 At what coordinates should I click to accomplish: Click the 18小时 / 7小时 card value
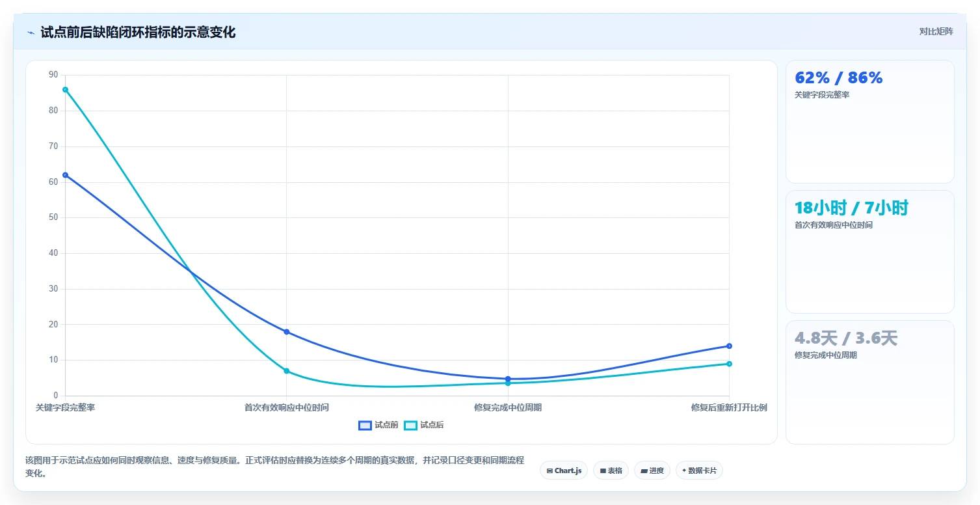click(x=851, y=208)
